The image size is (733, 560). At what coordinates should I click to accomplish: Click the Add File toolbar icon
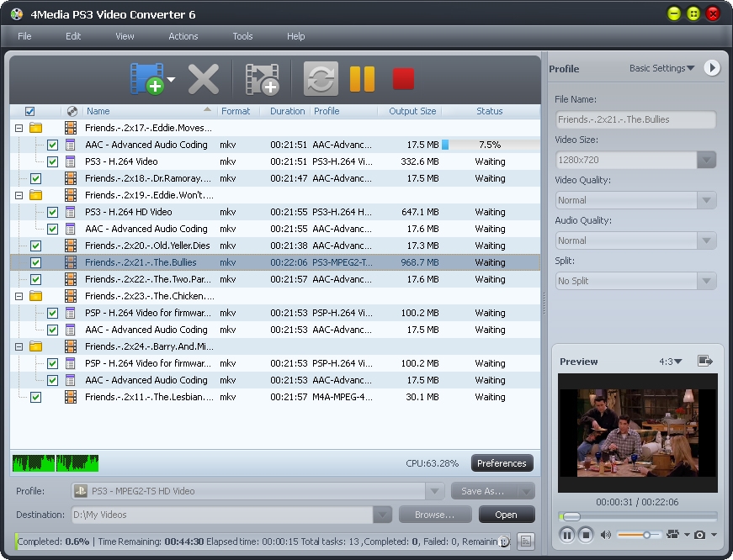[x=147, y=79]
